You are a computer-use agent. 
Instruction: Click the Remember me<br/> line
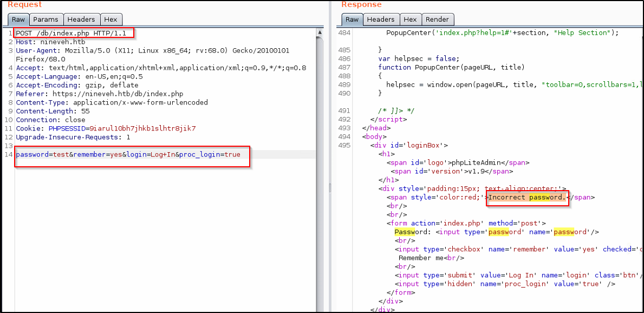(431, 258)
